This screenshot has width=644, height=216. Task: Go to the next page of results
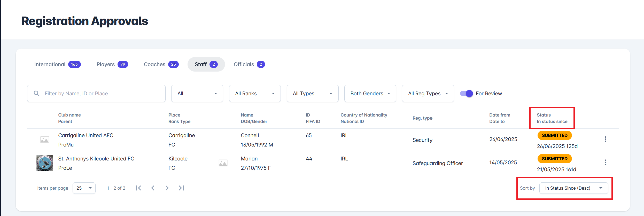pos(167,188)
